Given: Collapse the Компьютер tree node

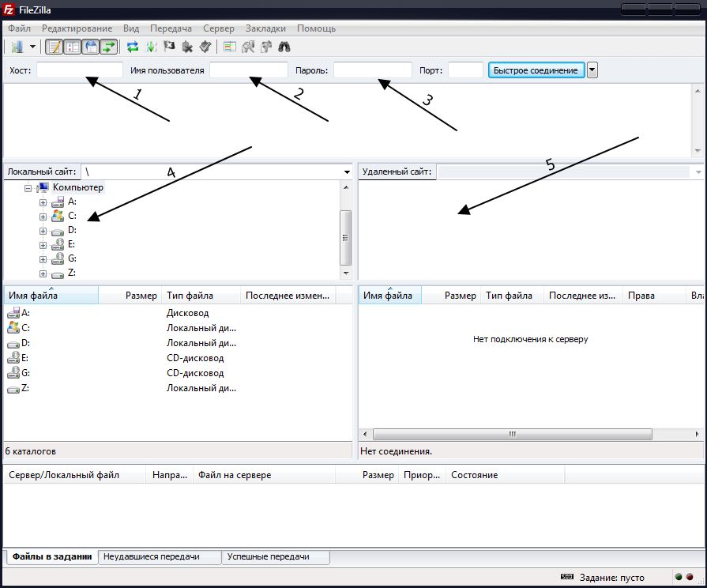Looking at the screenshot, I should 28,188.
